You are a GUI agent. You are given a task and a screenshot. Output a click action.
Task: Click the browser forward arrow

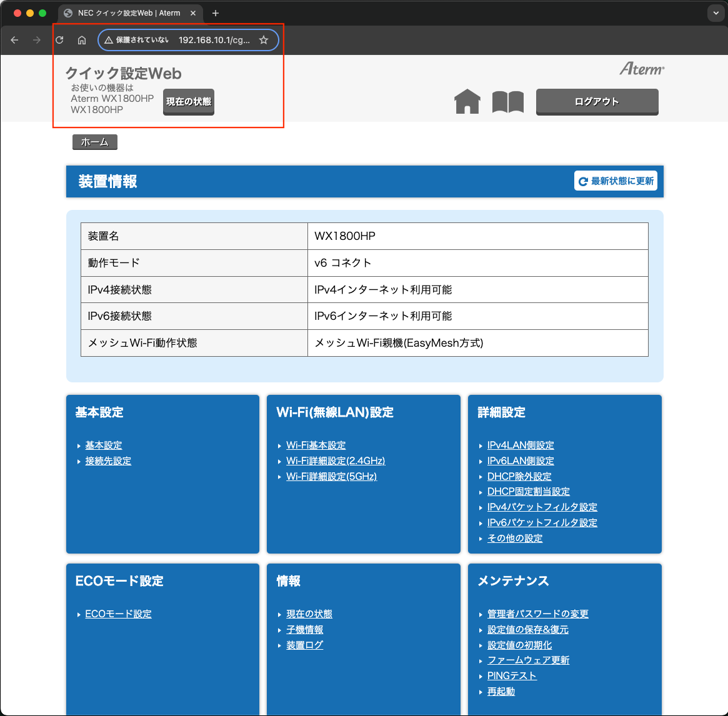[x=37, y=40]
